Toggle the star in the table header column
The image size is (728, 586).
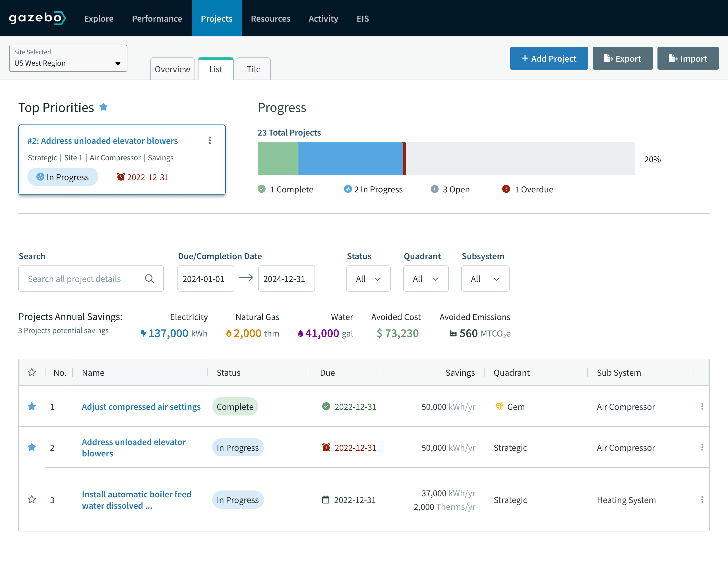(32, 372)
